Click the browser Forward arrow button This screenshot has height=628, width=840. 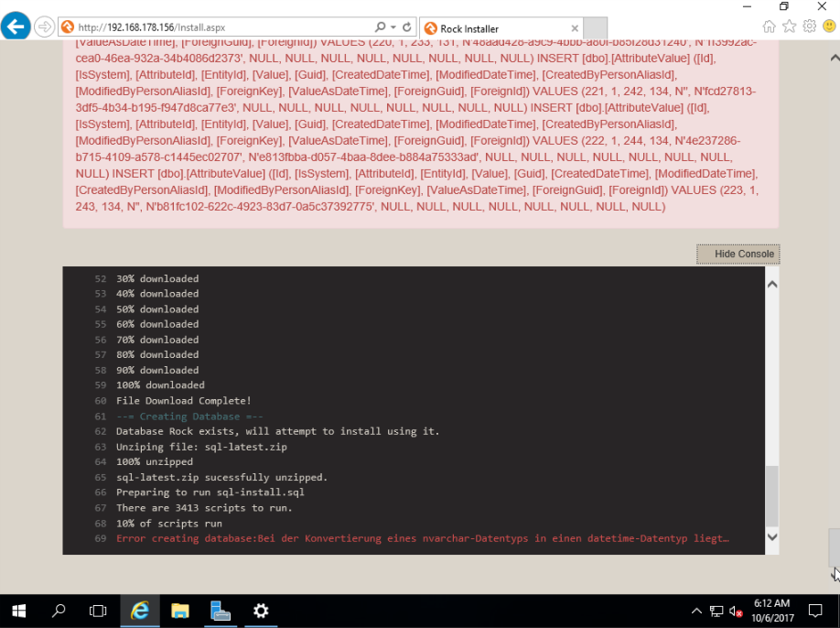[x=44, y=27]
